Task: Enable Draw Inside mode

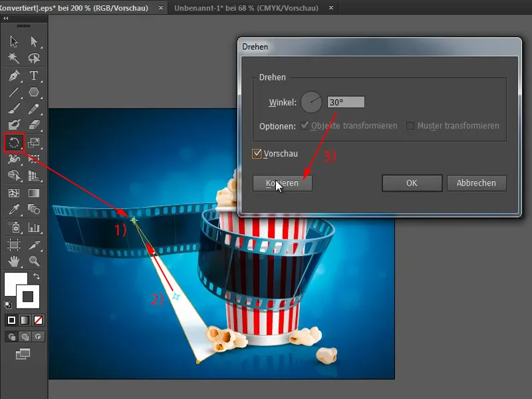Action: [38, 336]
